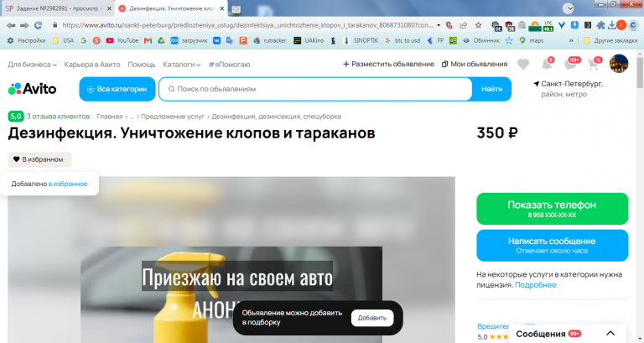
Task: Open the maps bookmark
Action: pos(532,40)
